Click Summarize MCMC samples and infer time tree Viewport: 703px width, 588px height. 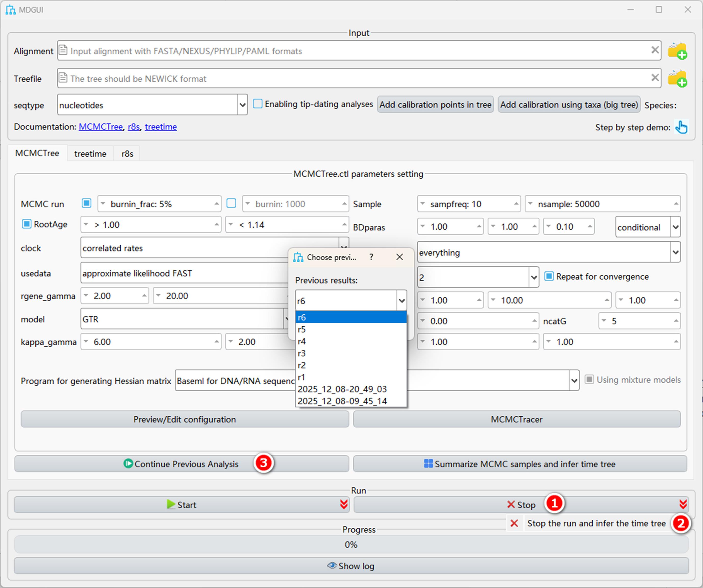(x=520, y=464)
